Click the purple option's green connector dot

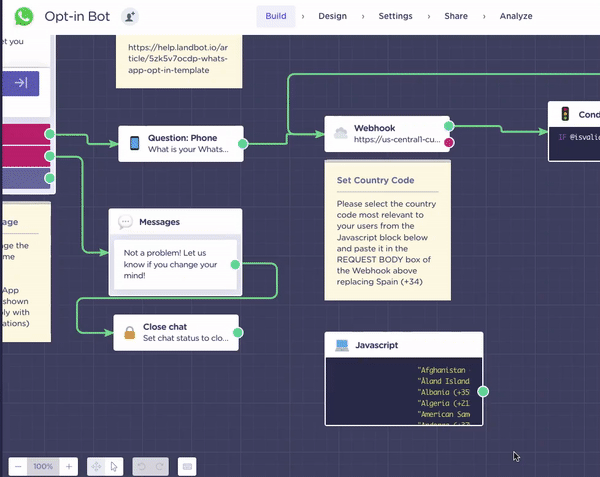click(49, 178)
